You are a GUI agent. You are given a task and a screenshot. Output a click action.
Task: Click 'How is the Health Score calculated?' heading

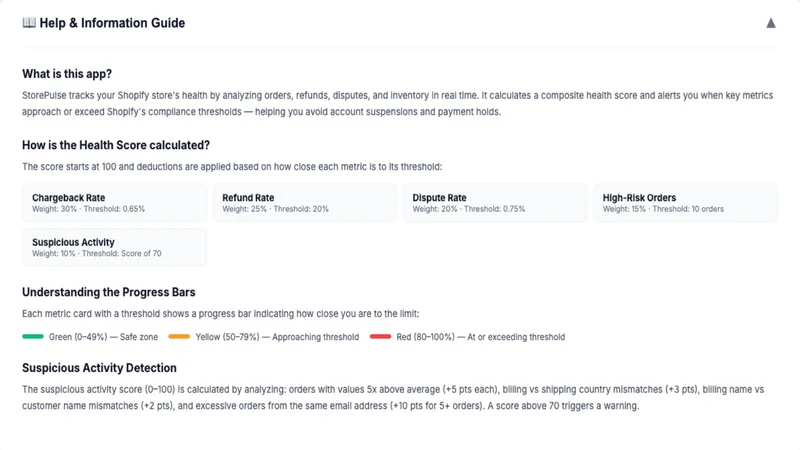[x=116, y=145]
